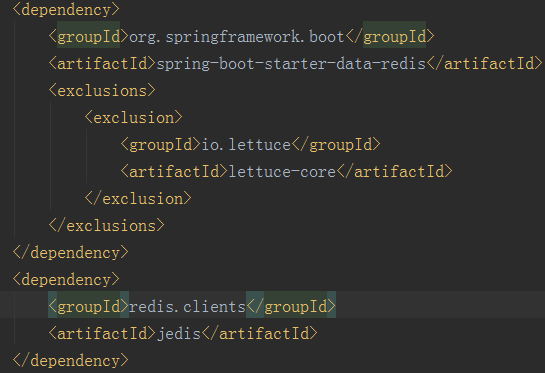The width and height of the screenshot is (545, 373).
Task: Click the second opening <dependency> tag
Action: [x=66, y=280]
